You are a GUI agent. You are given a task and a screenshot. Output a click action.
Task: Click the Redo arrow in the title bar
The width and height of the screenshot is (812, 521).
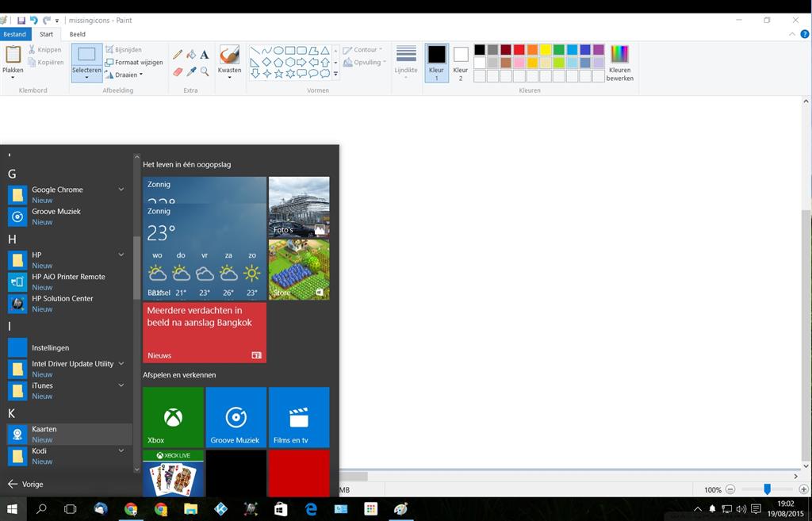point(47,20)
